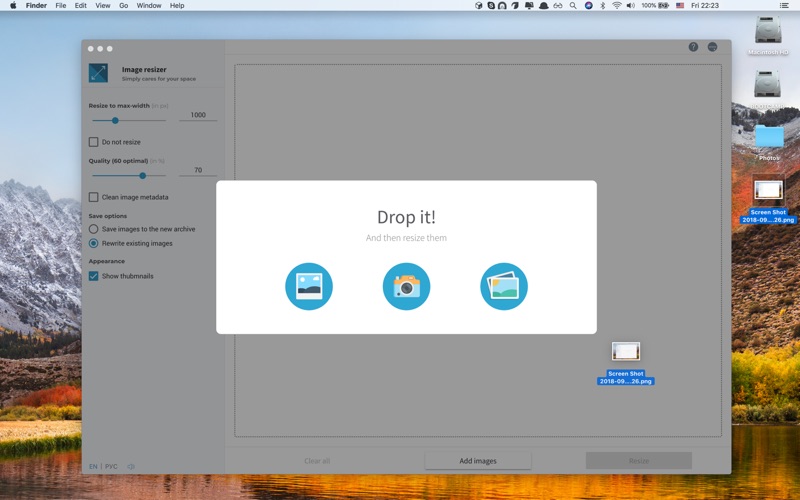Open the View menu
The width and height of the screenshot is (800, 500).
(103, 6)
